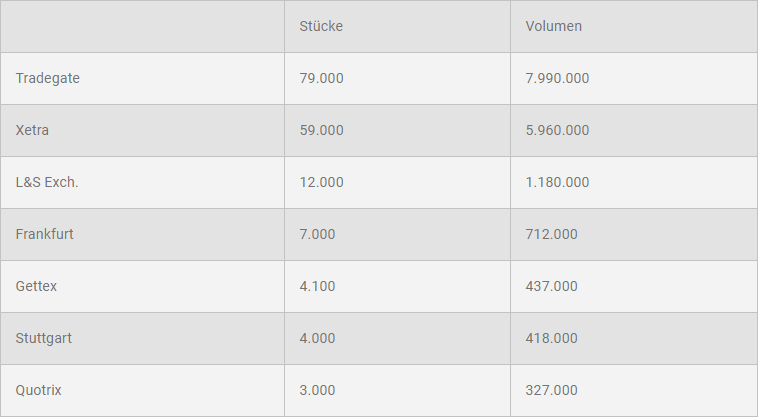Click the Stücke column header
Image resolution: width=758 pixels, height=417 pixels.
click(321, 26)
